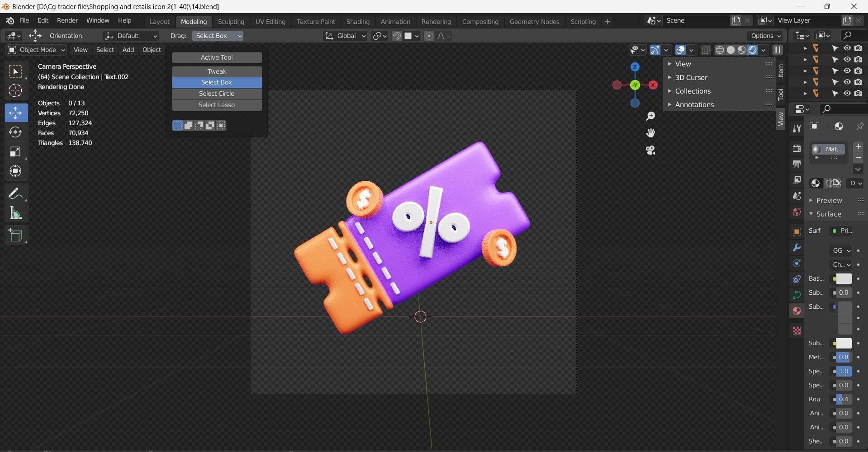This screenshot has width=868, height=452.
Task: Open the Item sidebar tab
Action: (781, 71)
